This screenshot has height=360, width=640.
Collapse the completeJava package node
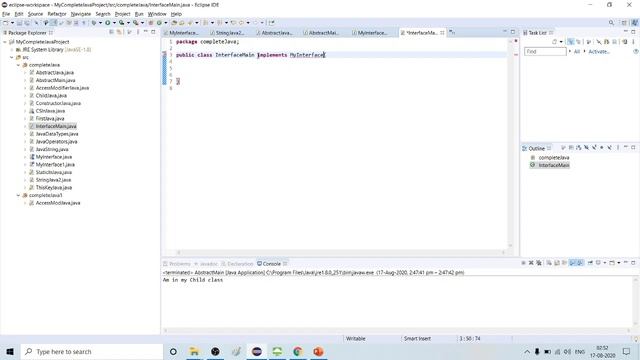(18, 65)
